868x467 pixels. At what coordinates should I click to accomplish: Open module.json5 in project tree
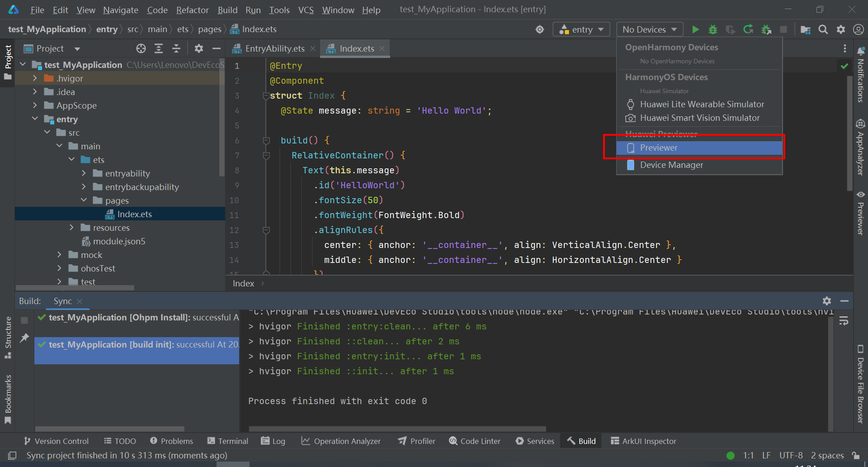tap(119, 241)
